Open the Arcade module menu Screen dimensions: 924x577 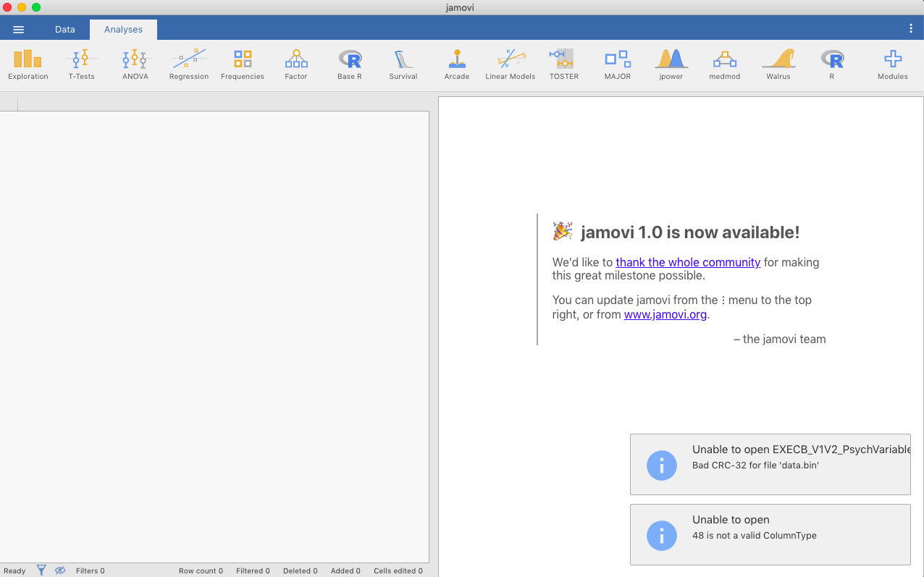click(x=457, y=64)
